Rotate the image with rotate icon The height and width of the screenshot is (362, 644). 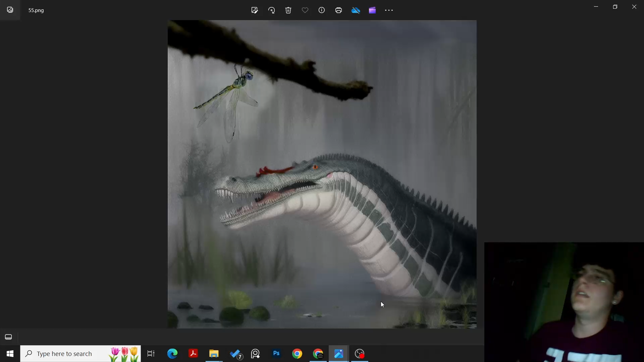pyautogui.click(x=272, y=10)
